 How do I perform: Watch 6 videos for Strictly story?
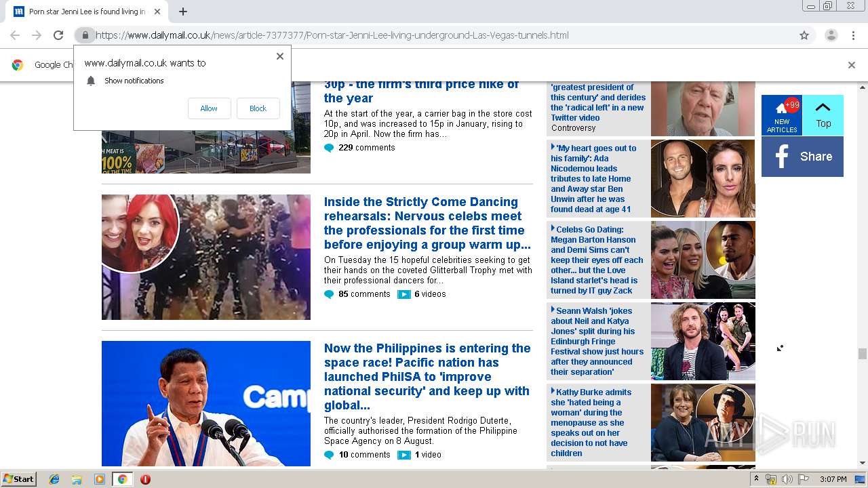(422, 294)
